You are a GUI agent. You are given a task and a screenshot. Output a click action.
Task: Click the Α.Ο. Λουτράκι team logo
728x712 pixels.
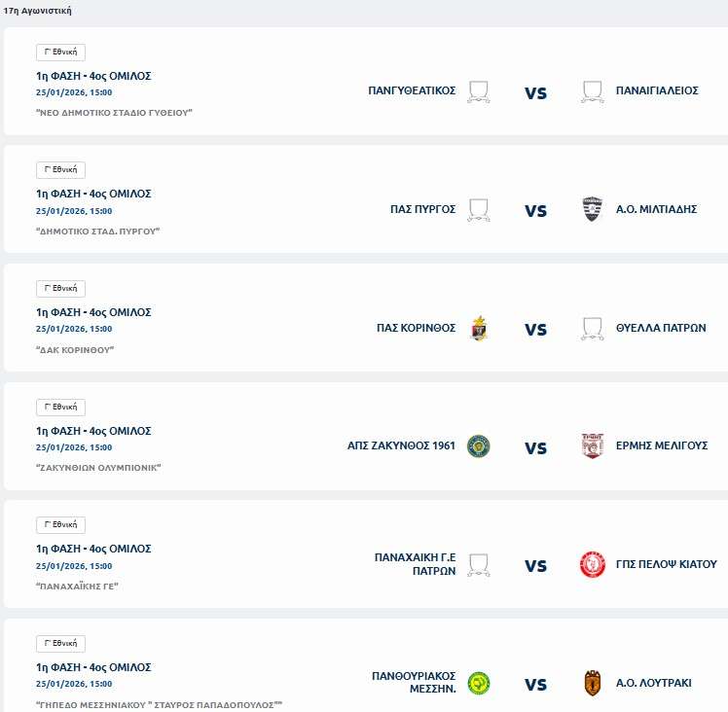[592, 683]
